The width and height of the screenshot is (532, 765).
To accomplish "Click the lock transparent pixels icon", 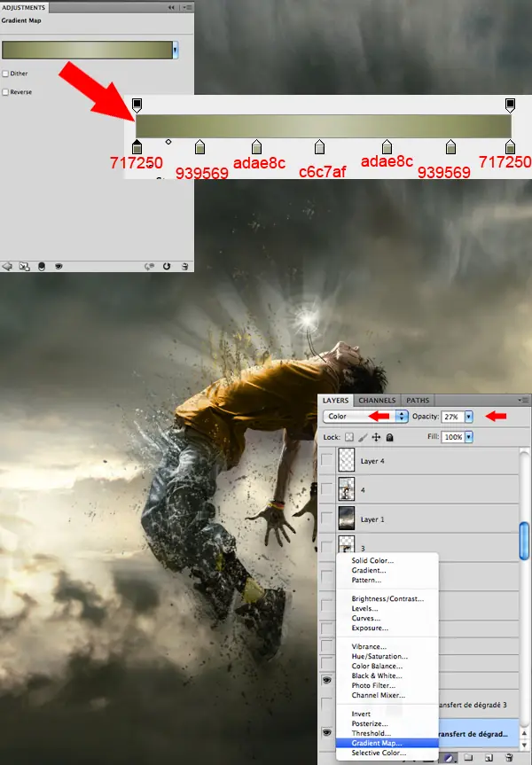I will point(349,437).
